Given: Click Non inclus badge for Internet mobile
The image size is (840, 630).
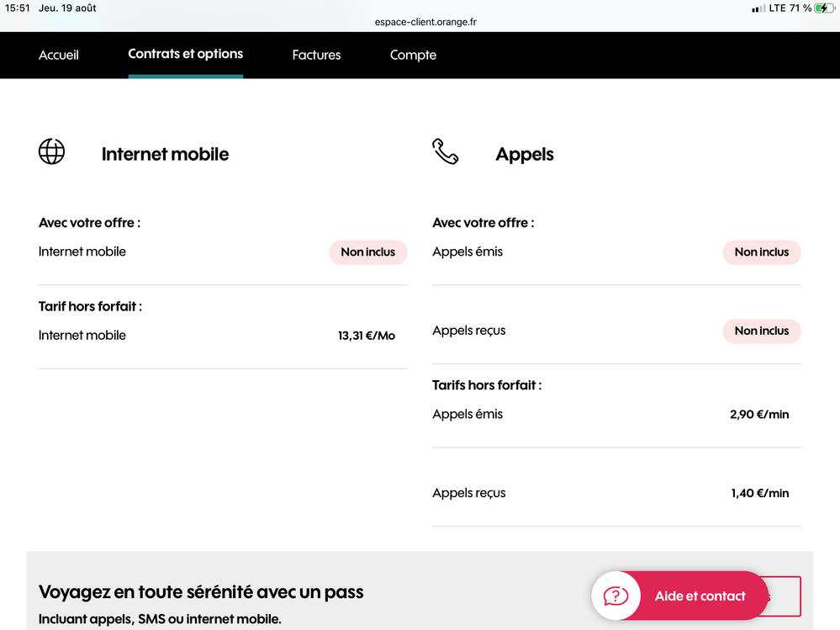Looking at the screenshot, I should 367,252.
